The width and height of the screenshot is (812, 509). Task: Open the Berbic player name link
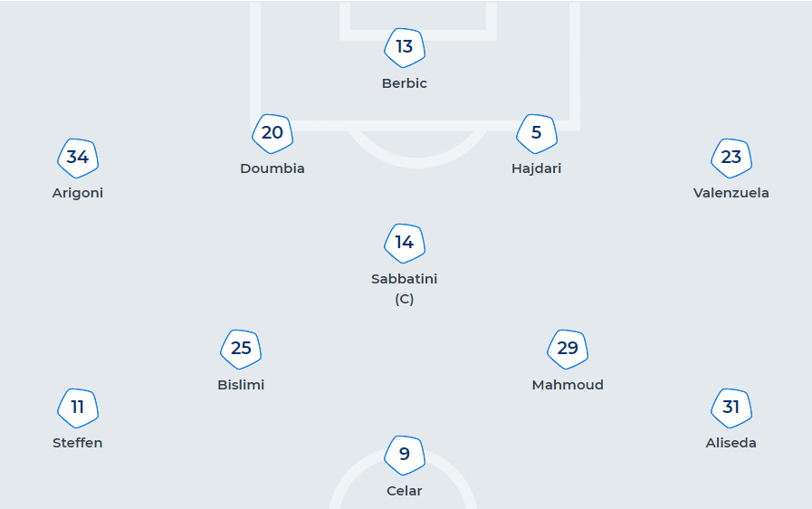click(x=404, y=83)
